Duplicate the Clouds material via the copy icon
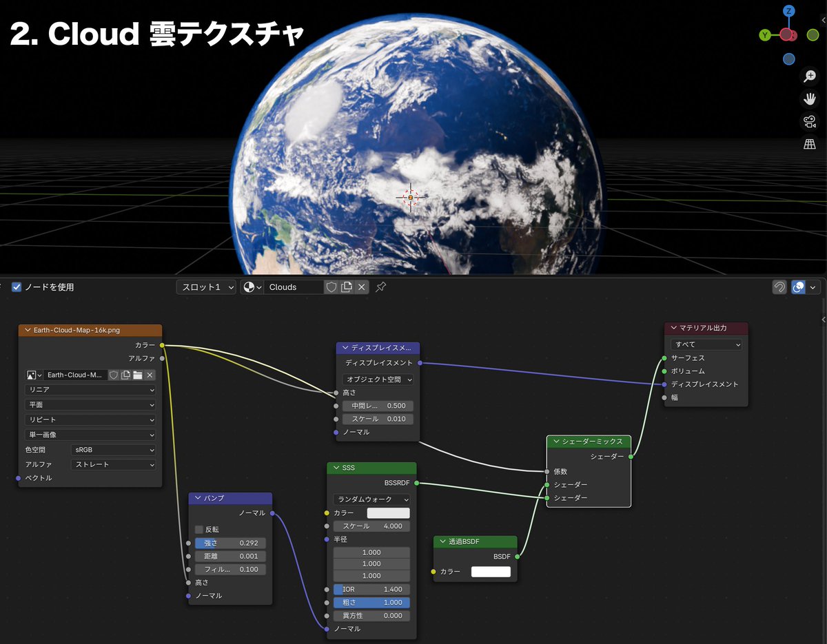827x644 pixels. (x=347, y=287)
